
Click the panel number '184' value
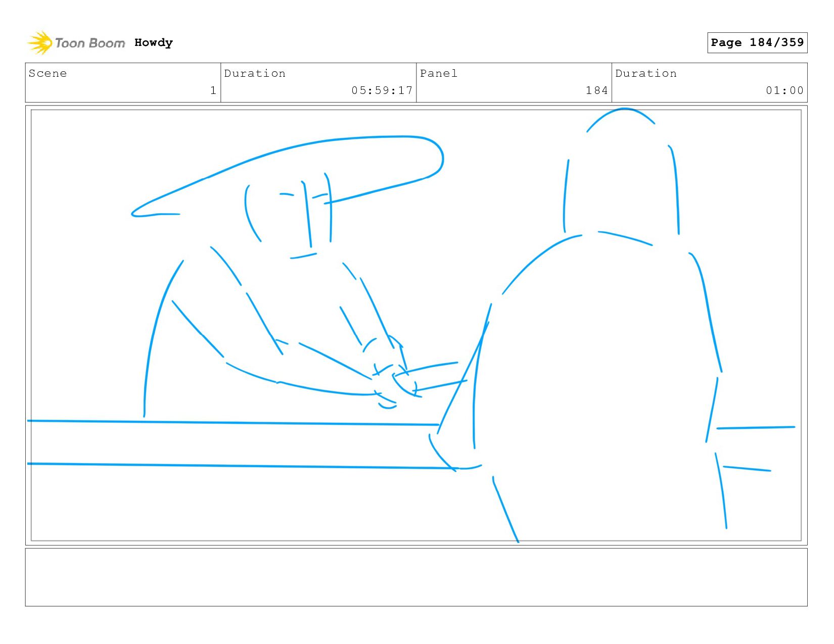pos(596,90)
